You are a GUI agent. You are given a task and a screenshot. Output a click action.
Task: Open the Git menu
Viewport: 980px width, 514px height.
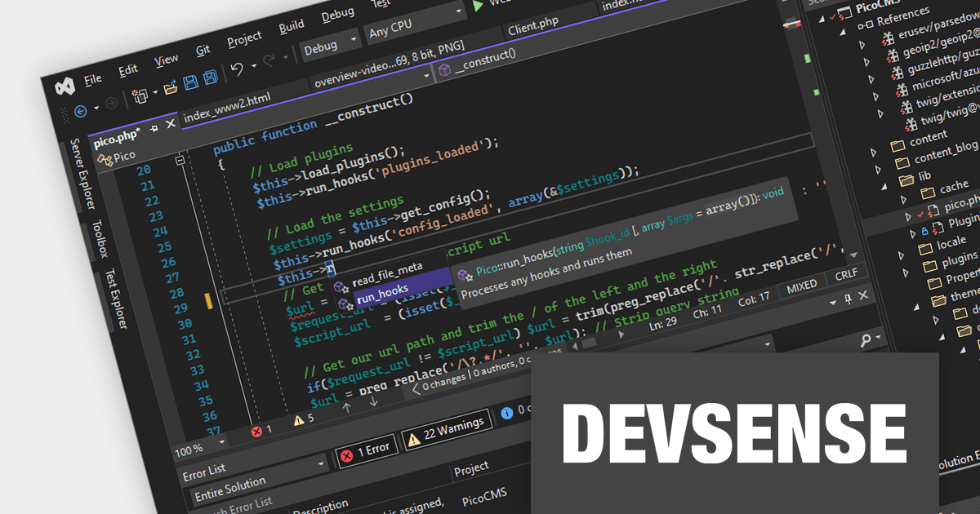(x=203, y=50)
